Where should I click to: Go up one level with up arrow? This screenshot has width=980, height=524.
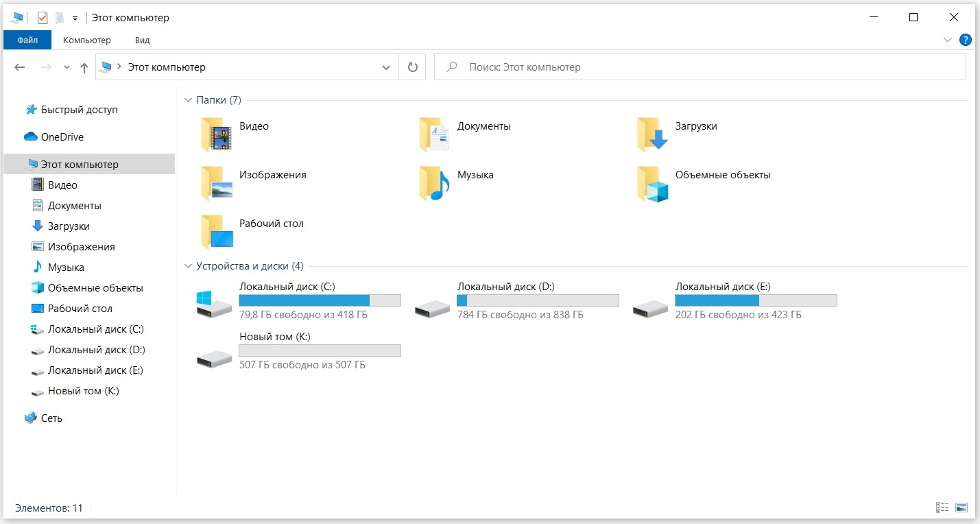84,67
